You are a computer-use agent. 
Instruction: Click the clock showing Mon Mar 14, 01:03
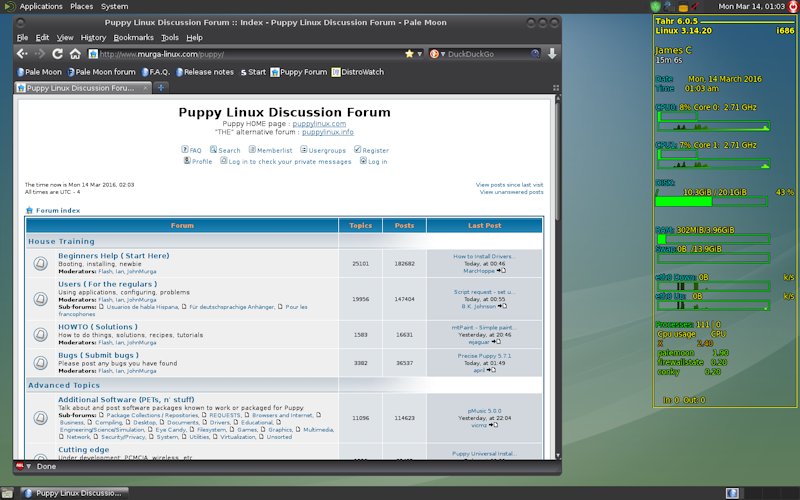[x=752, y=6]
